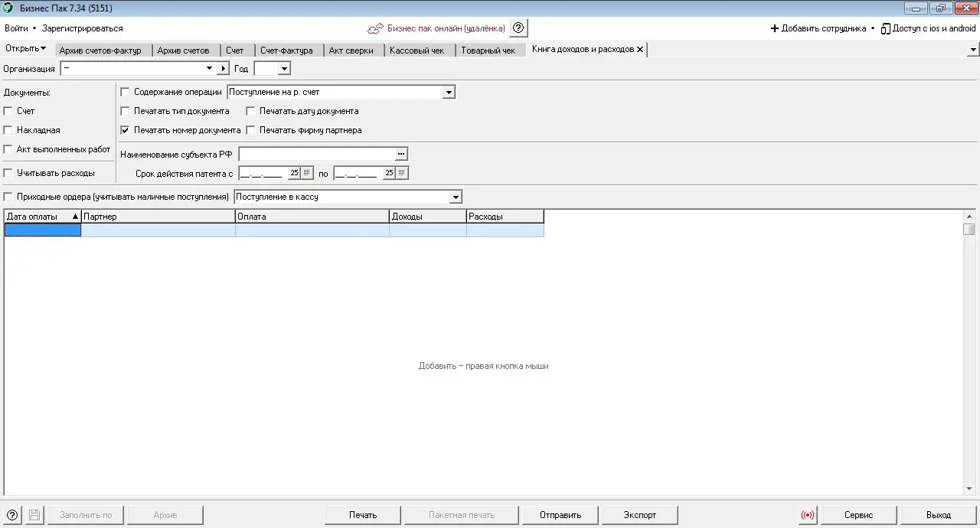Sort by Дата оплаты column header
This screenshot has width=980, height=528.
coord(43,217)
